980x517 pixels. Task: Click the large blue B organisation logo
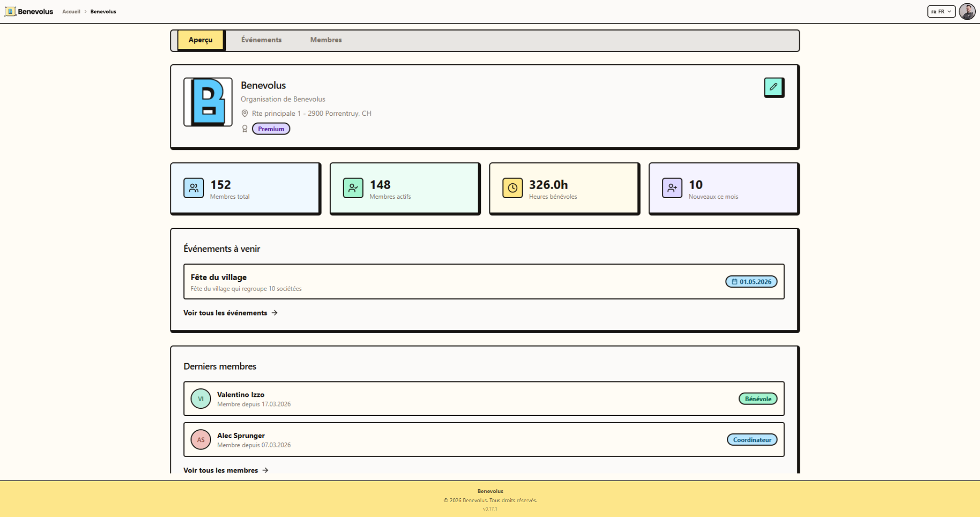[208, 102]
